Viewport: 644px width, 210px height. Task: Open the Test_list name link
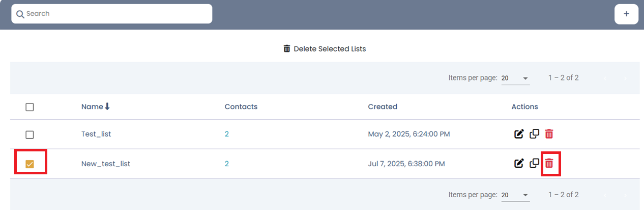click(x=96, y=134)
